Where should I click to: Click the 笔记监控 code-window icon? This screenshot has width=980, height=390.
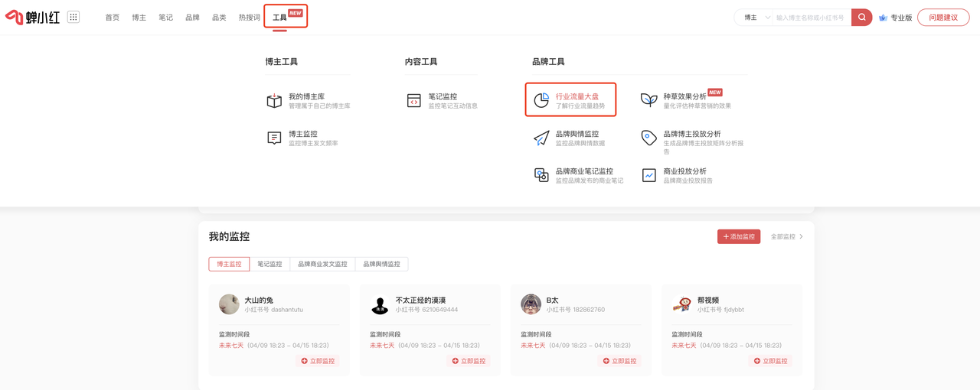(414, 101)
